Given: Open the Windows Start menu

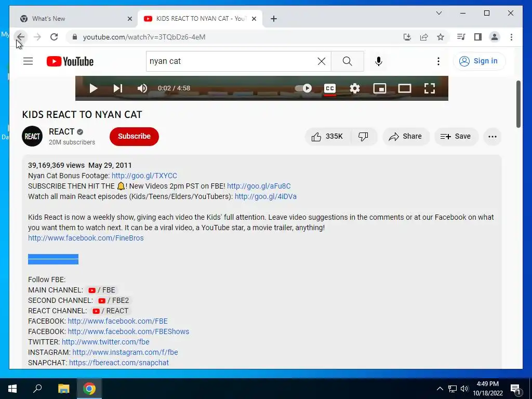Looking at the screenshot, I should click(12, 389).
